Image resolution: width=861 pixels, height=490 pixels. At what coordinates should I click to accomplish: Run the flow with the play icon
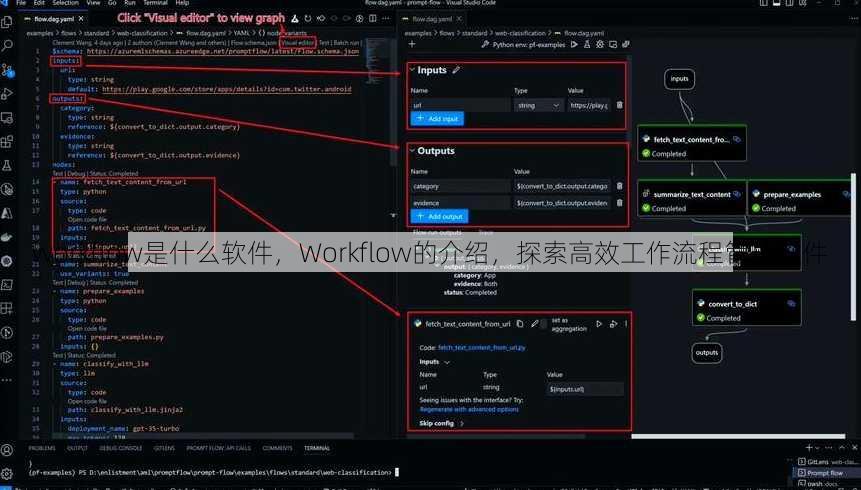coord(574,44)
